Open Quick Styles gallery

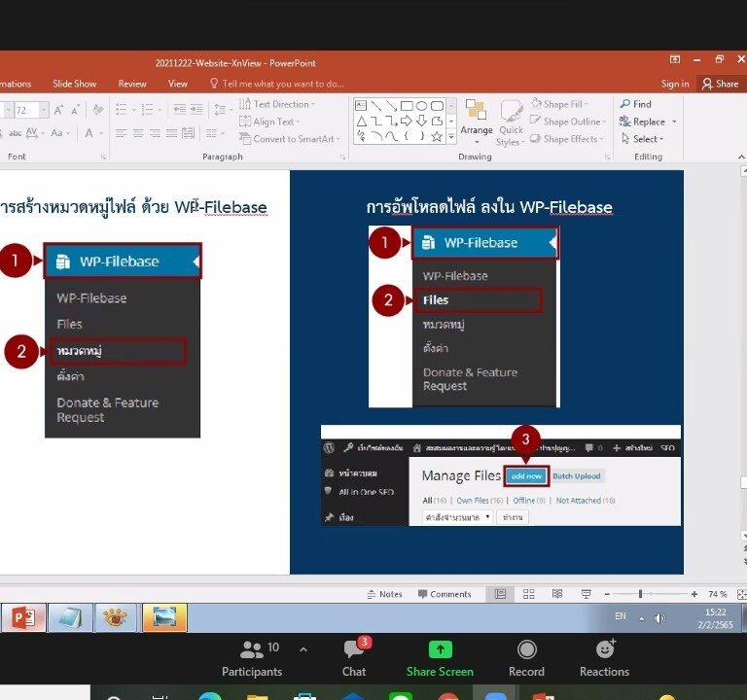[511, 122]
